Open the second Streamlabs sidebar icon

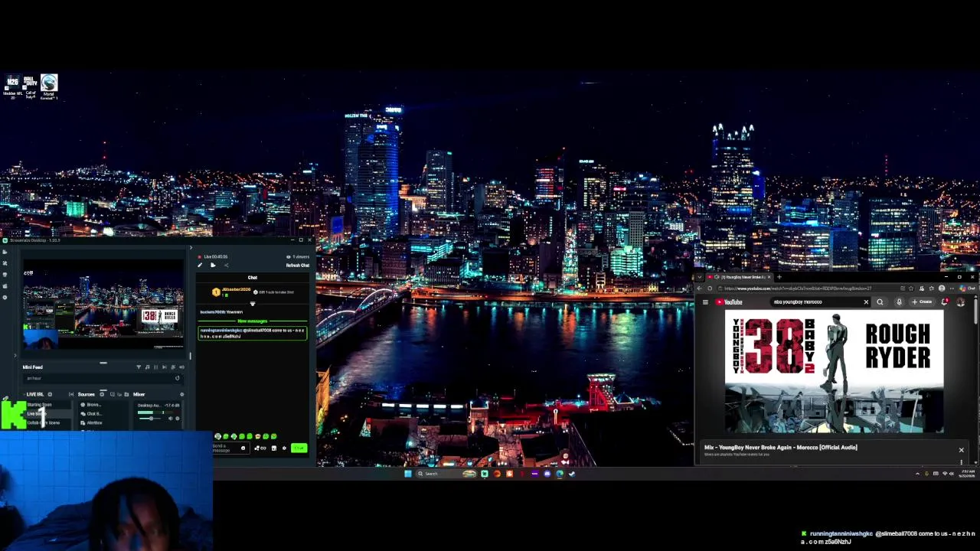coord(5,263)
